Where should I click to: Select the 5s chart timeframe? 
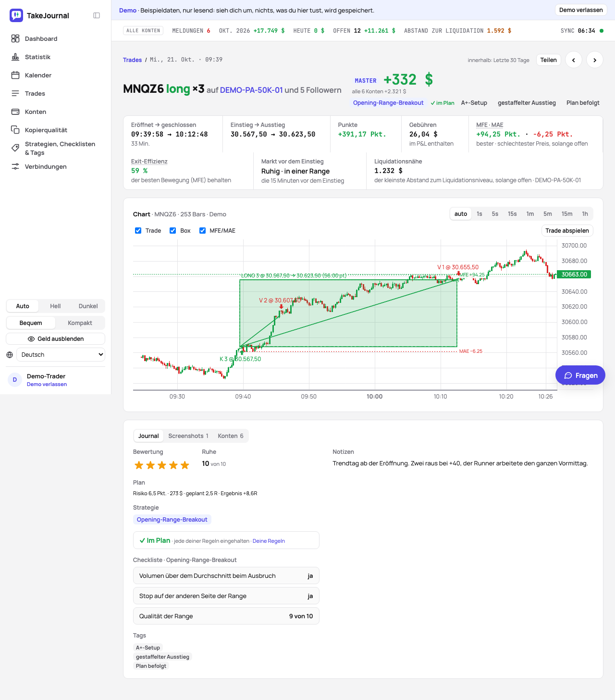495,214
